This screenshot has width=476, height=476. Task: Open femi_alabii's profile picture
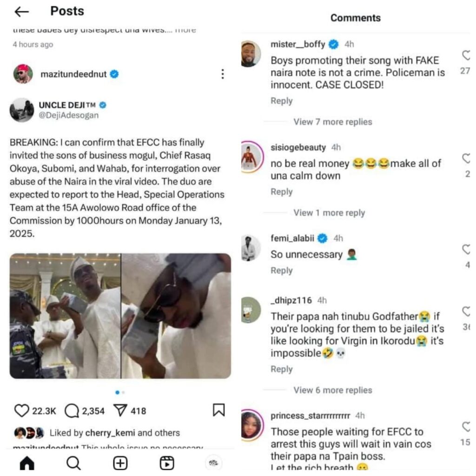(x=251, y=248)
